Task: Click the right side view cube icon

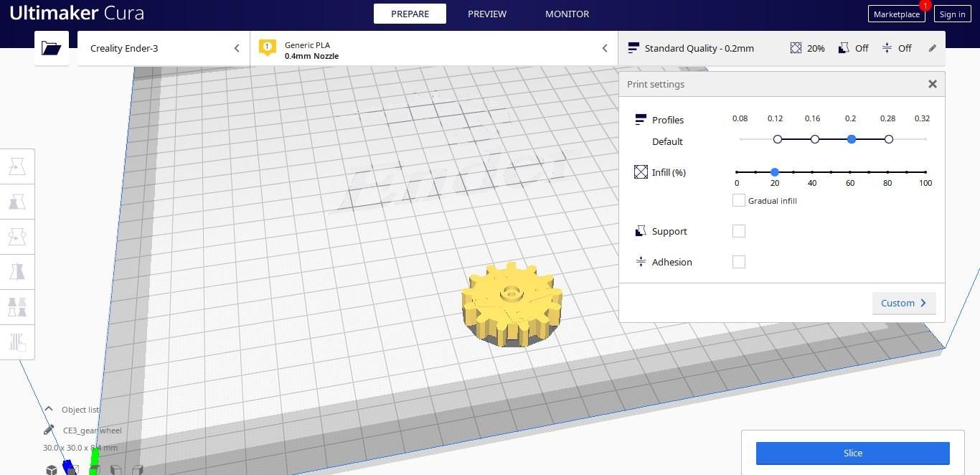Action: (137, 470)
